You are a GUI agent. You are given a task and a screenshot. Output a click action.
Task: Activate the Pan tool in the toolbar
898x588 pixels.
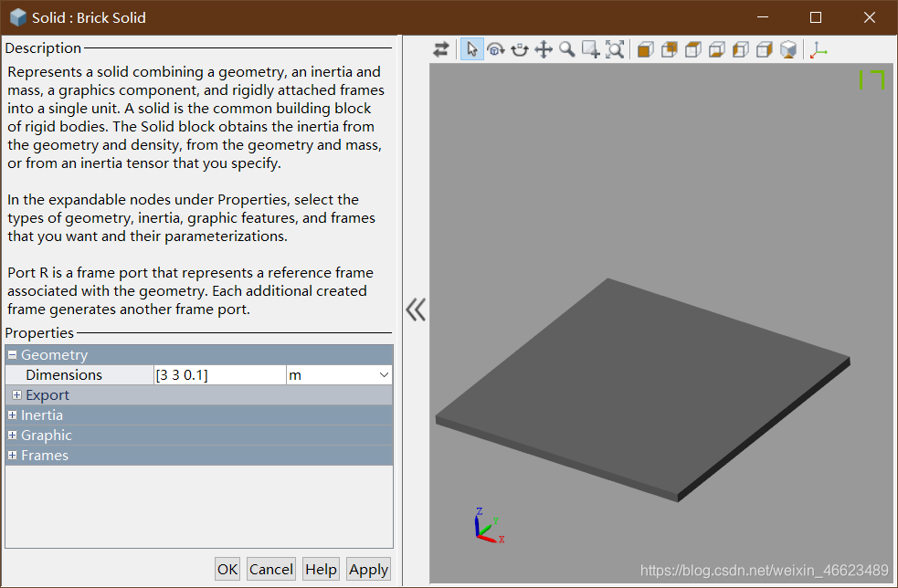pos(544,49)
